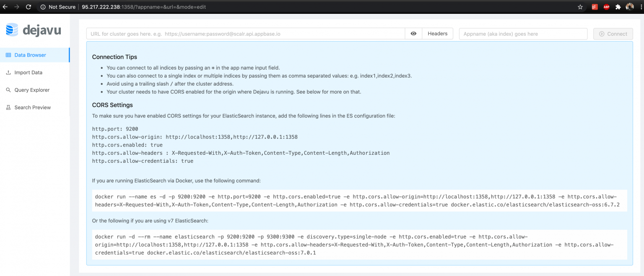Click the red extension icon near the star
This screenshot has height=276, width=644.
coord(594,7)
